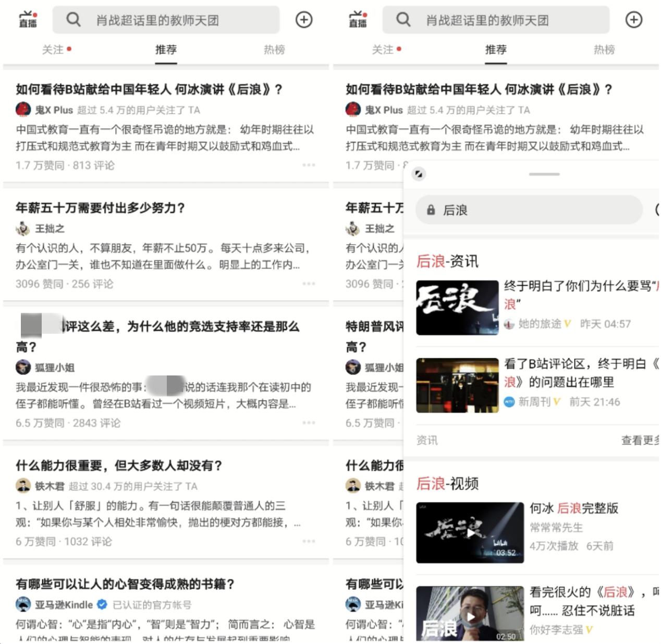Tap the plus icon to create content

[304, 19]
